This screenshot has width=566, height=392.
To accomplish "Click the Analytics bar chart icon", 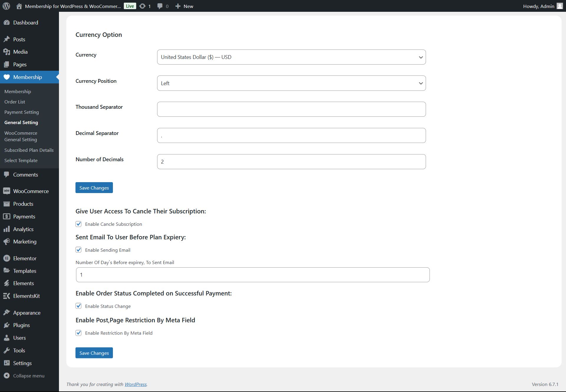I will coord(6,229).
